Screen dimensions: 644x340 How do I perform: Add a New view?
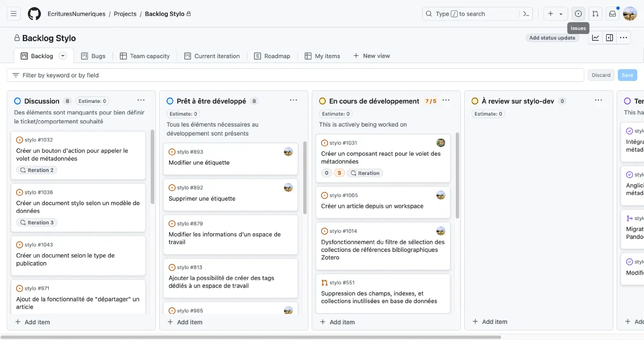point(372,56)
